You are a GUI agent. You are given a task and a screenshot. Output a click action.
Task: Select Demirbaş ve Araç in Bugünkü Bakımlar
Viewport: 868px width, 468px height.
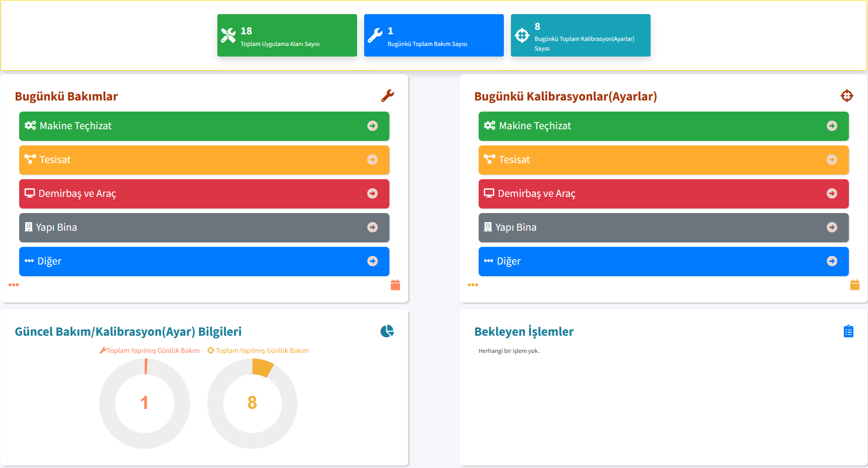[77, 194]
